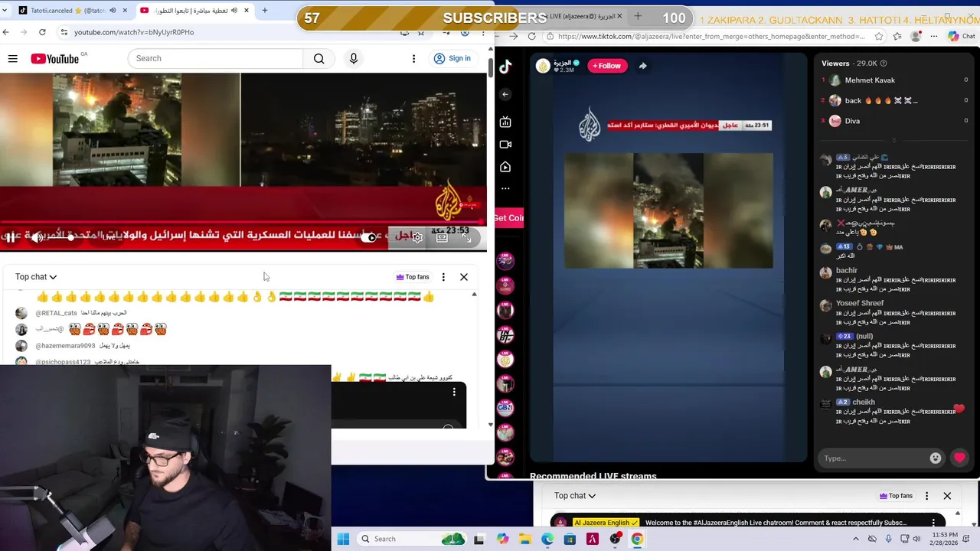Expand Top chat dropdown in left YouTube chat
This screenshot has width=980, height=551.
(x=36, y=277)
